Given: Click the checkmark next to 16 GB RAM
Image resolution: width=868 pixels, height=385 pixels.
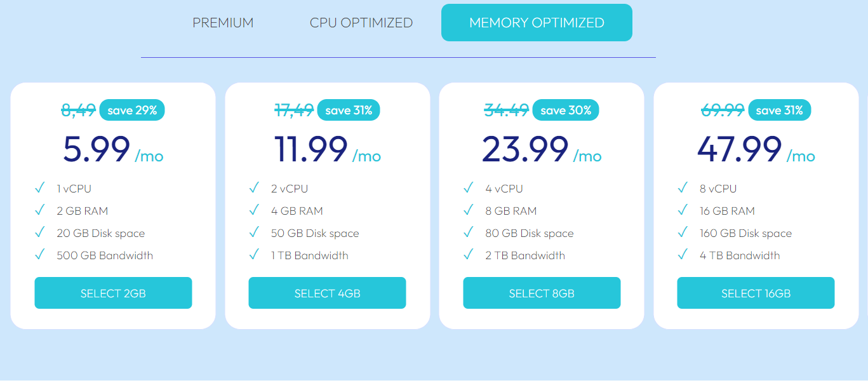Looking at the screenshot, I should [x=683, y=210].
